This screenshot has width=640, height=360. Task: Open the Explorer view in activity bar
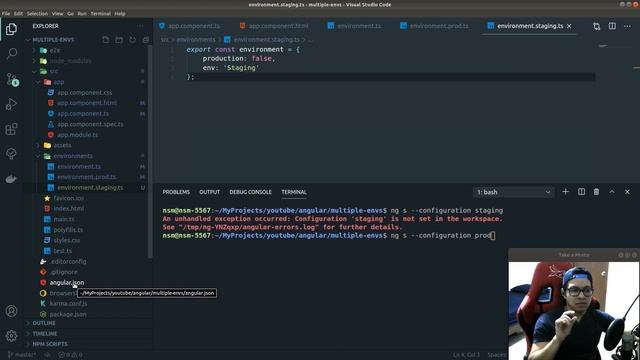tap(11, 29)
